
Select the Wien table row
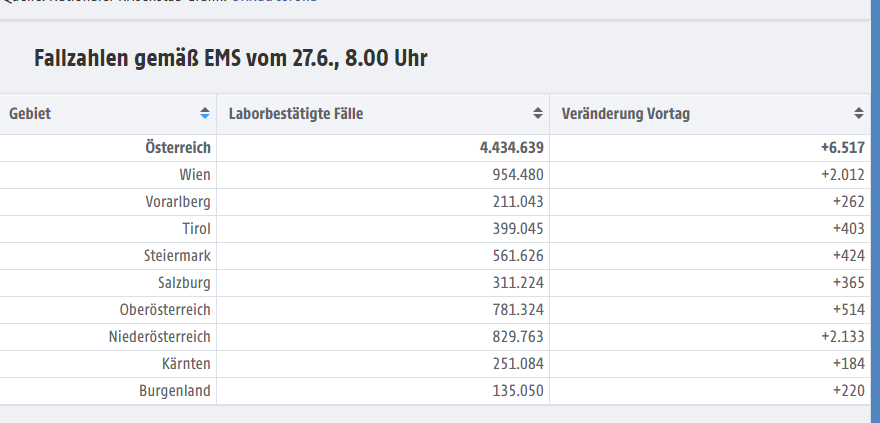435,175
